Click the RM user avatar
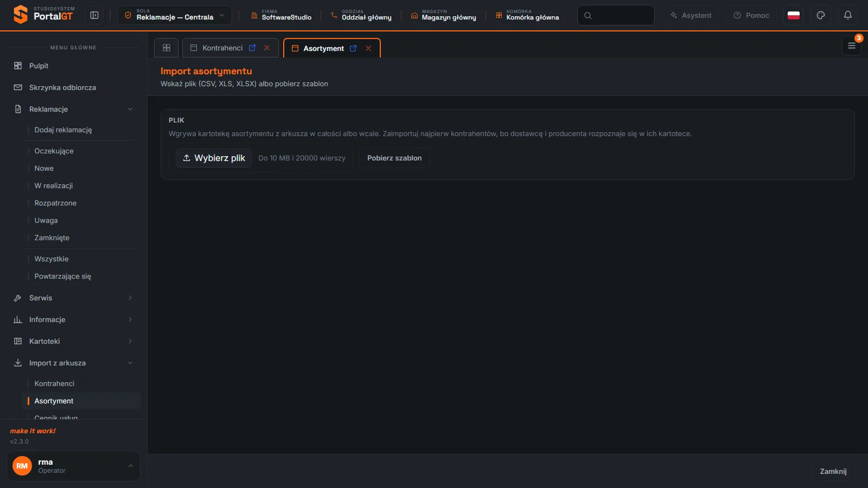Image resolution: width=868 pixels, height=488 pixels. pyautogui.click(x=22, y=466)
